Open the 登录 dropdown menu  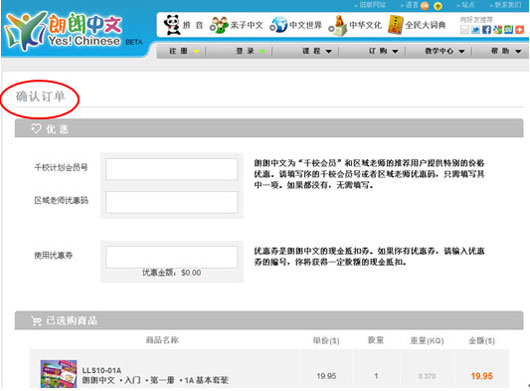click(x=250, y=51)
